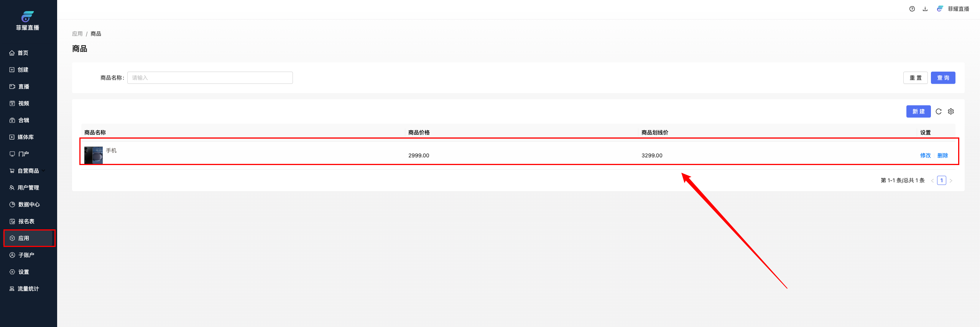The width and height of the screenshot is (980, 327).
Task: Expand the 自营商品 submenu
Action: [28, 171]
